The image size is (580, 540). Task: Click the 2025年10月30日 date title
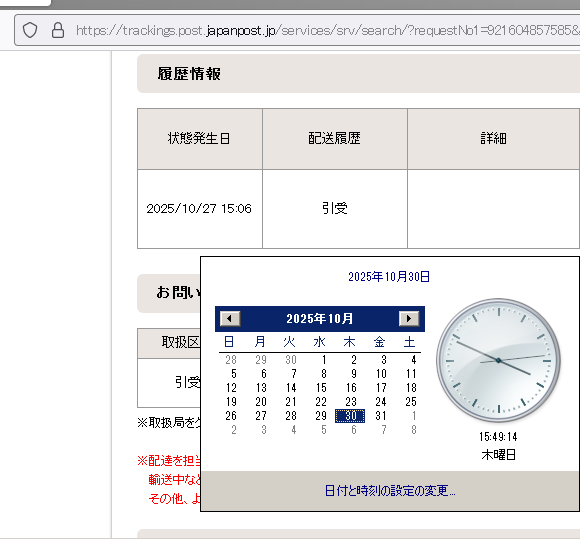coord(389,277)
